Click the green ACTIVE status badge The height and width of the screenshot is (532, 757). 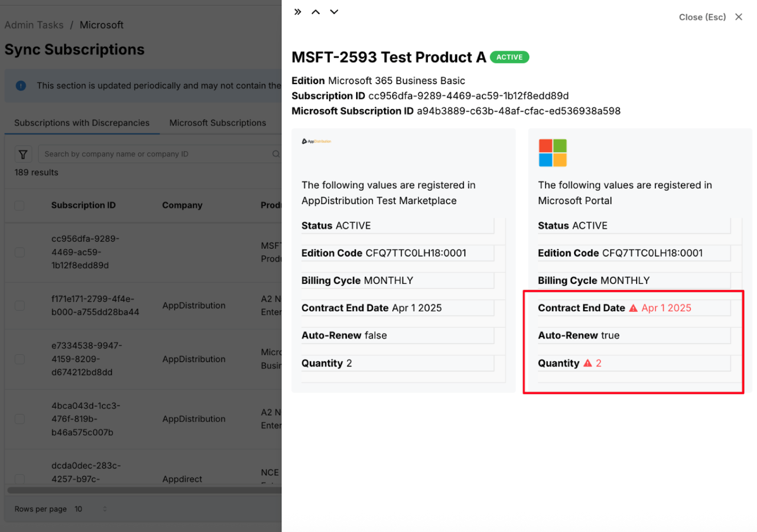click(x=510, y=57)
